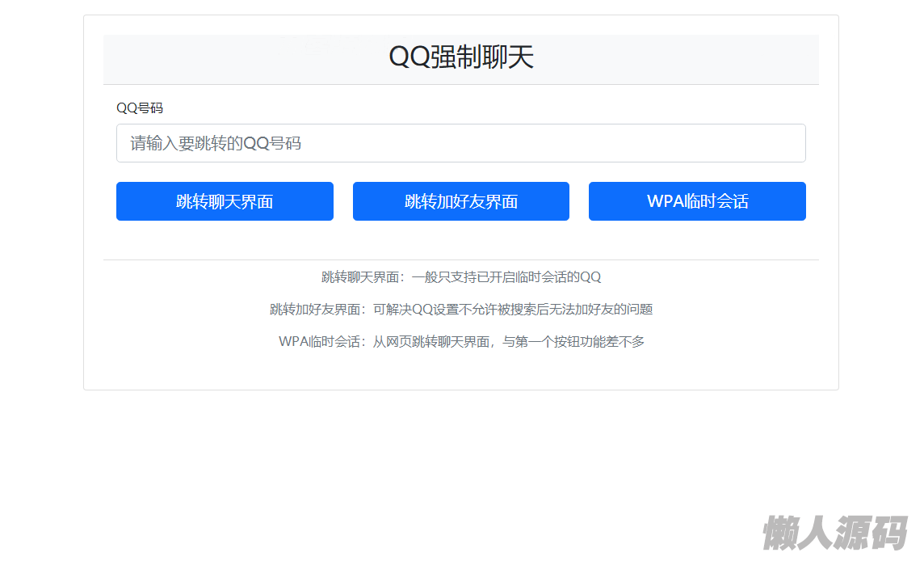Click the QQ号码 field label
924x561 pixels.
coord(140,108)
